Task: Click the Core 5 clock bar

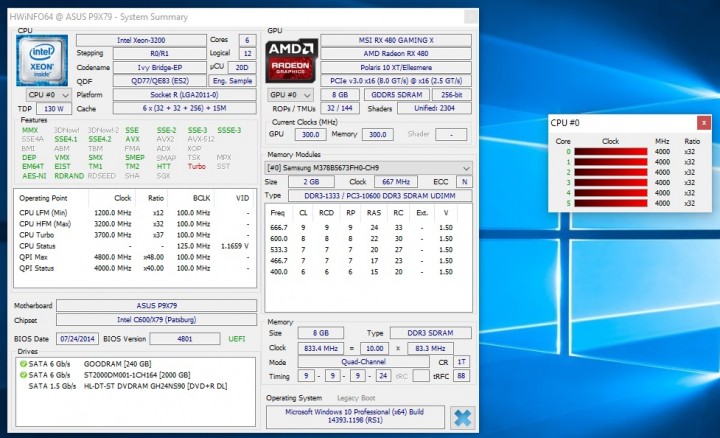Action: coord(611,203)
